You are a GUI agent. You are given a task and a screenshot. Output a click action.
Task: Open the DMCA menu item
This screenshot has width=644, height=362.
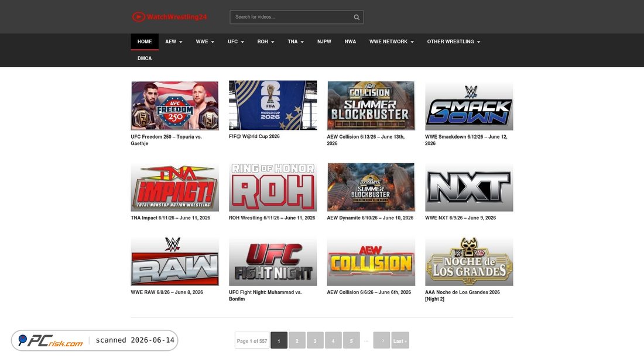(x=145, y=58)
